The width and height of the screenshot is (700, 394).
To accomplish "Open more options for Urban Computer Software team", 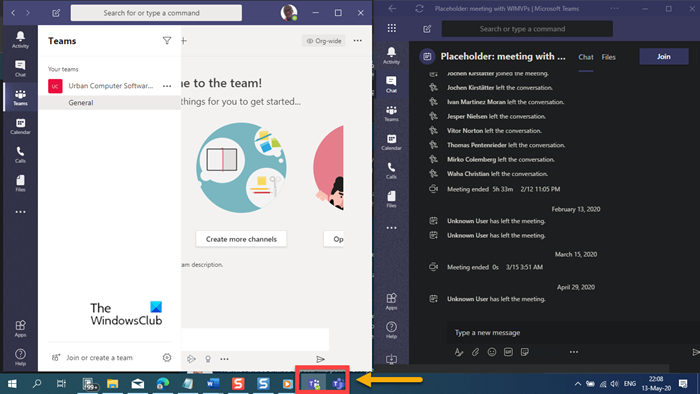I will coord(167,86).
